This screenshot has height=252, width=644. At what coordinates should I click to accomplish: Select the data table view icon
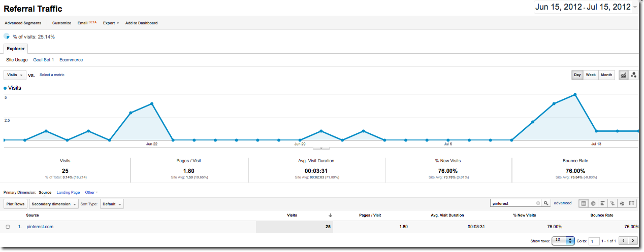(584, 203)
